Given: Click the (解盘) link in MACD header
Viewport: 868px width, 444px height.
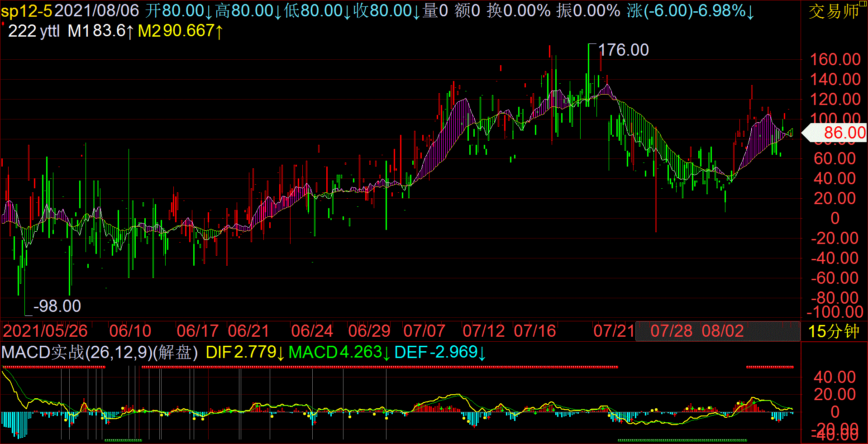Looking at the screenshot, I should pyautogui.click(x=176, y=352).
